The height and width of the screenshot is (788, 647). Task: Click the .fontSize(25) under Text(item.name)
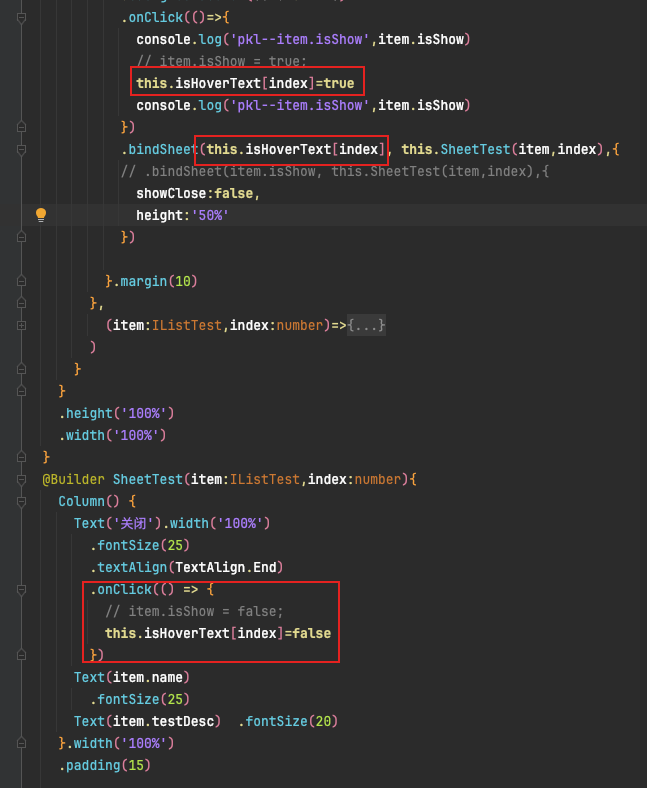click(139, 699)
